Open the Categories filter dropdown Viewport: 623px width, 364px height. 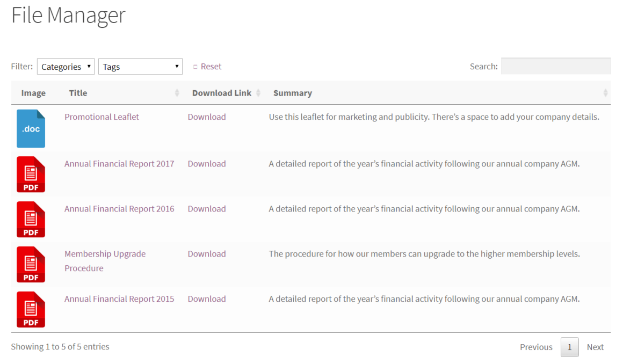point(65,66)
